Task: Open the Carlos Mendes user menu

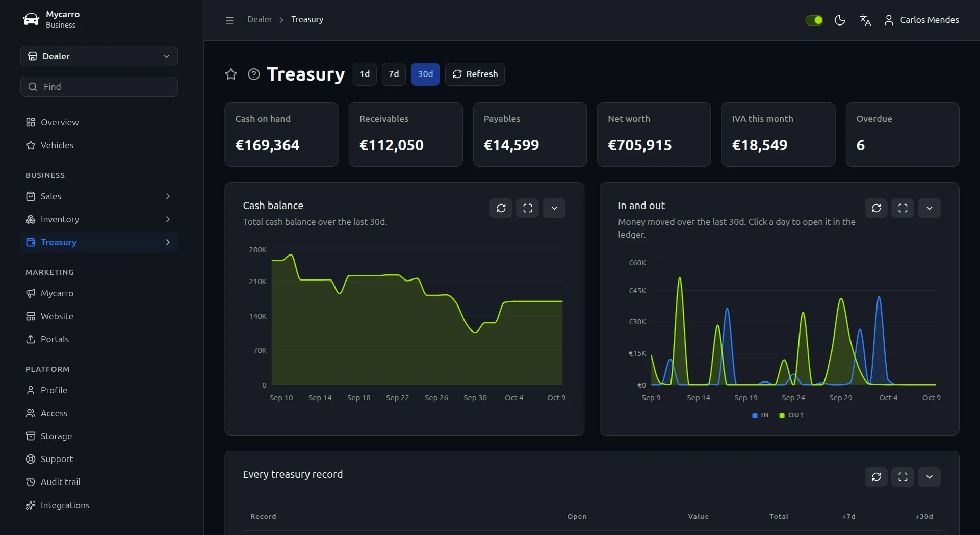Action: [x=921, y=20]
